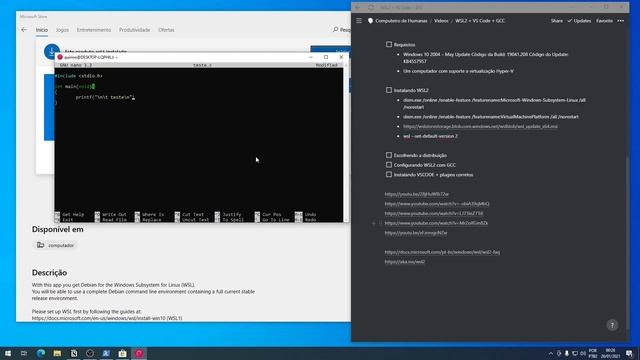Open Updates in the Notion top bar
Screen dimensions: 640x360
pos(579,20)
